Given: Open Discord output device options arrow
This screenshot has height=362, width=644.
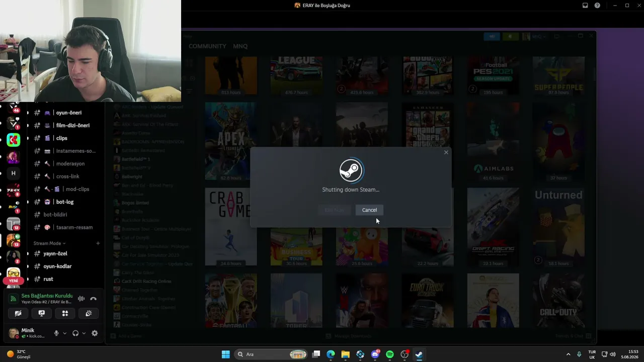Looking at the screenshot, I should click(x=84, y=333).
